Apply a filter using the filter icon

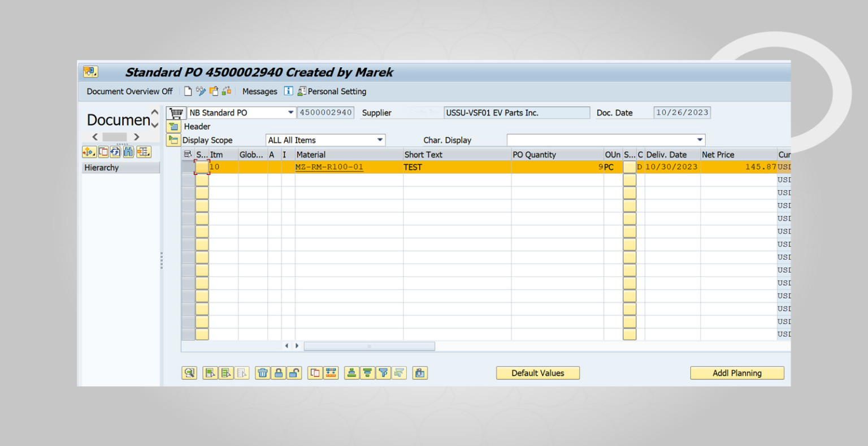(x=383, y=373)
